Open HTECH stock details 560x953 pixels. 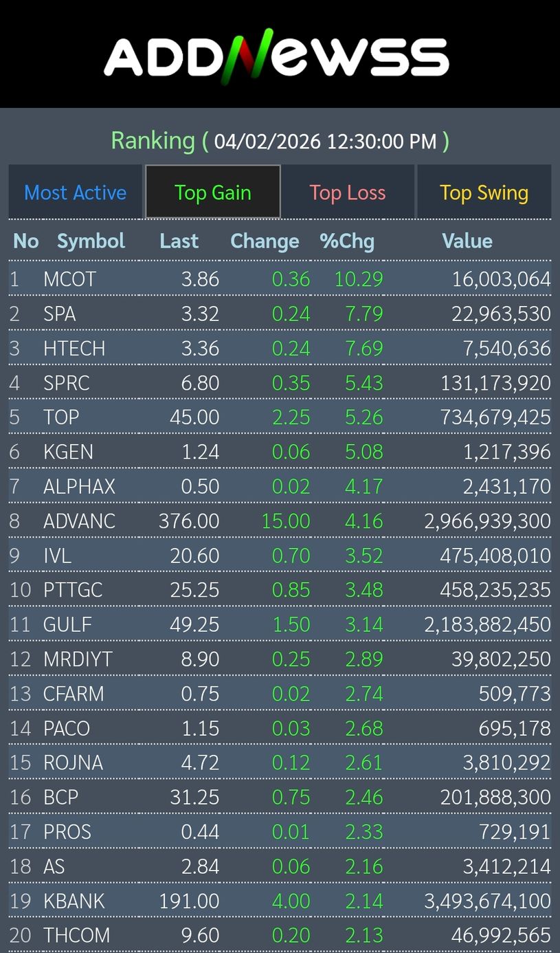pyautogui.click(x=74, y=349)
